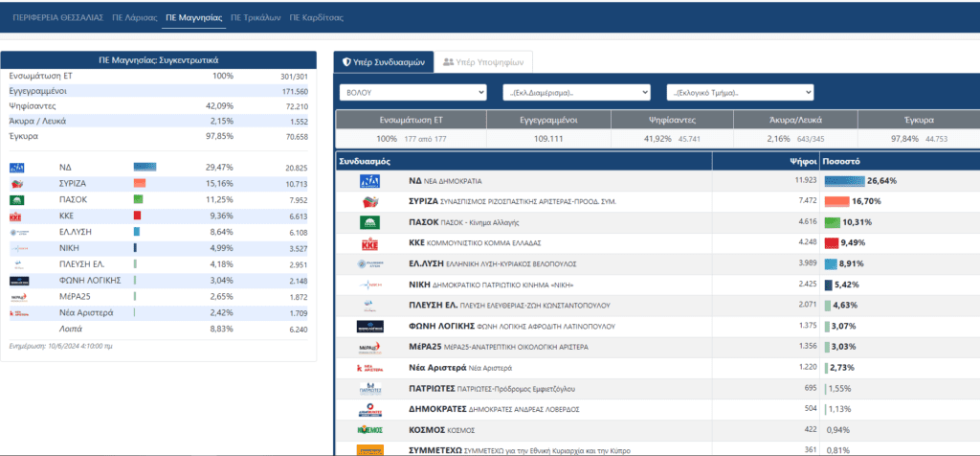
Task: Open the Εκλογικό Τμήμα dropdown
Action: coord(740,92)
